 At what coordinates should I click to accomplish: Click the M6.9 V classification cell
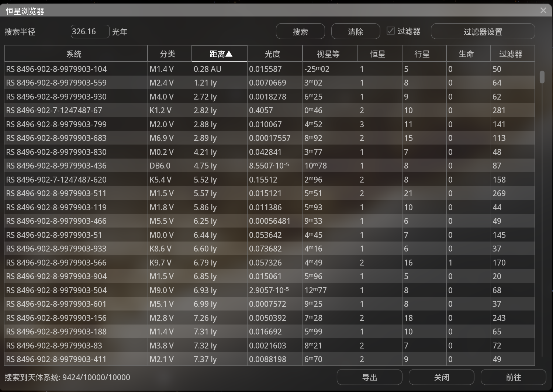[x=170, y=138]
